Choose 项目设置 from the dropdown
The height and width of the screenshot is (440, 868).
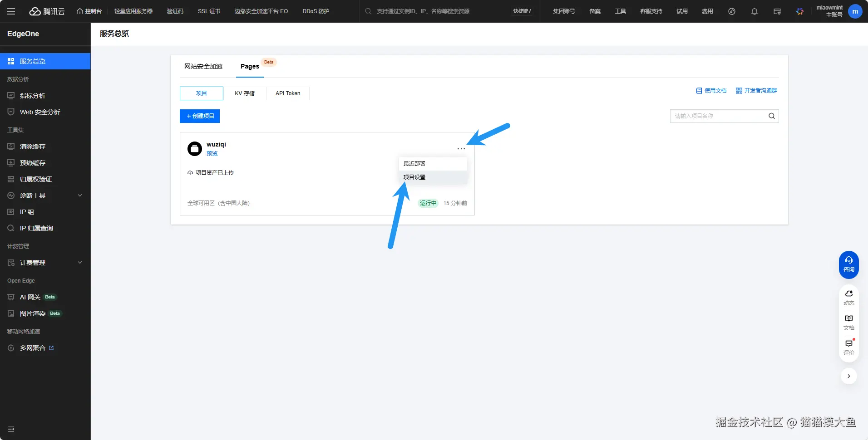pos(433,177)
